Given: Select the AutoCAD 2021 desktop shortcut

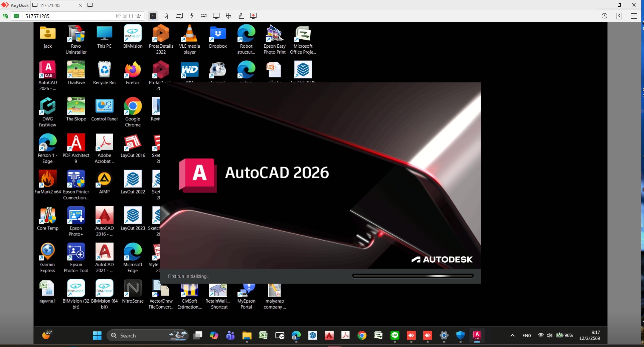Looking at the screenshot, I should pos(105,258).
